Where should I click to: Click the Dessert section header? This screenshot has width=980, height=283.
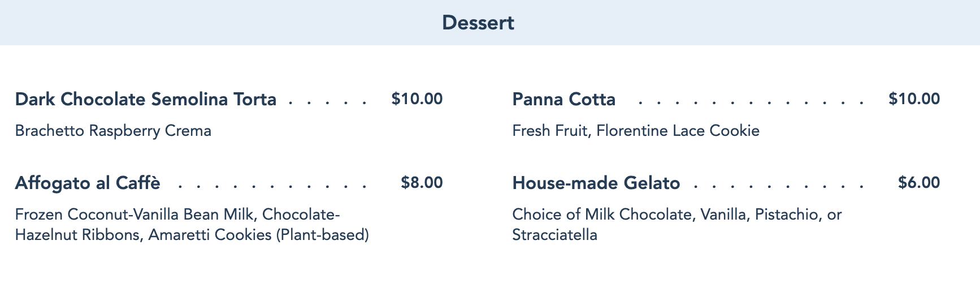click(x=478, y=23)
